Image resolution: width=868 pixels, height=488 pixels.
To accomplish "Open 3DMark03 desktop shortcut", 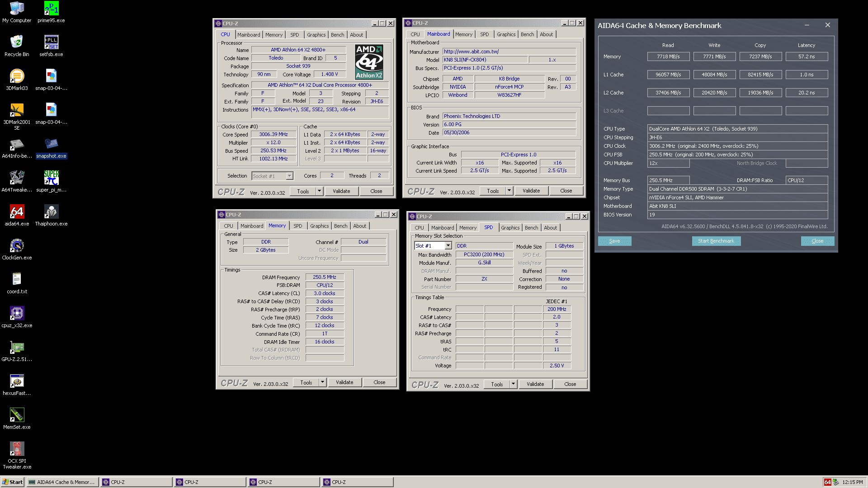I will point(17,80).
